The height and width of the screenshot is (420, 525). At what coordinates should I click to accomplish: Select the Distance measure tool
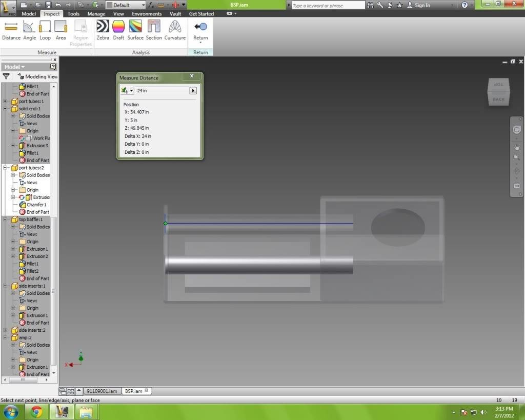pyautogui.click(x=11, y=30)
